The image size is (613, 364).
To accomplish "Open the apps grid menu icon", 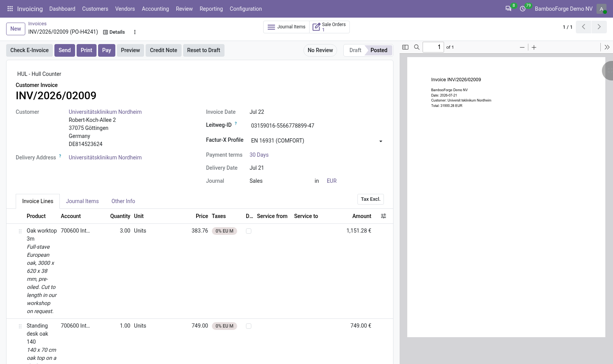I will pyautogui.click(x=10, y=8).
